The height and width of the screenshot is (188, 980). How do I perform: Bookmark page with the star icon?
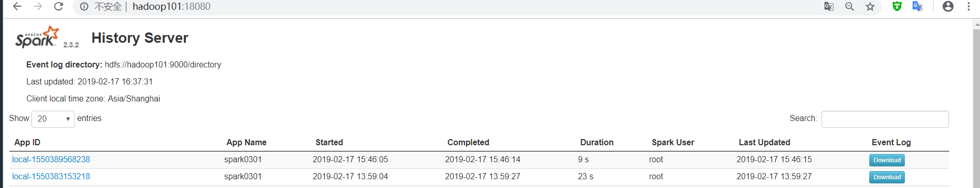coord(870,7)
